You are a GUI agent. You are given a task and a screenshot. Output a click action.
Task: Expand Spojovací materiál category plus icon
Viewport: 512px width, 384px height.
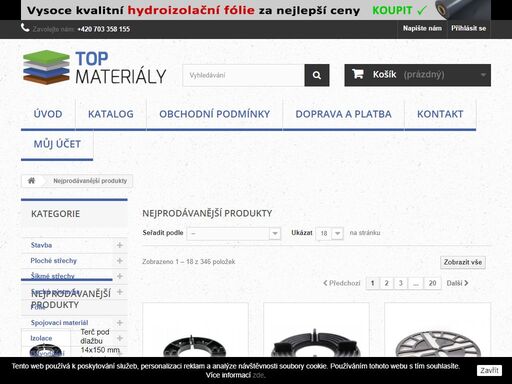(x=120, y=323)
